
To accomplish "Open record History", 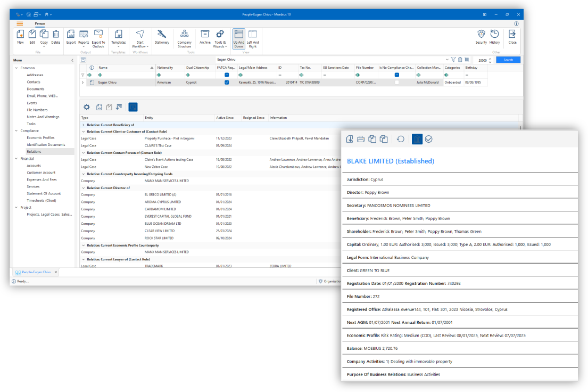I will click(x=494, y=35).
